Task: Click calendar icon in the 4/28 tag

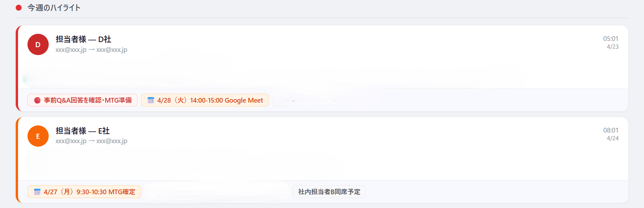Action: [151, 100]
